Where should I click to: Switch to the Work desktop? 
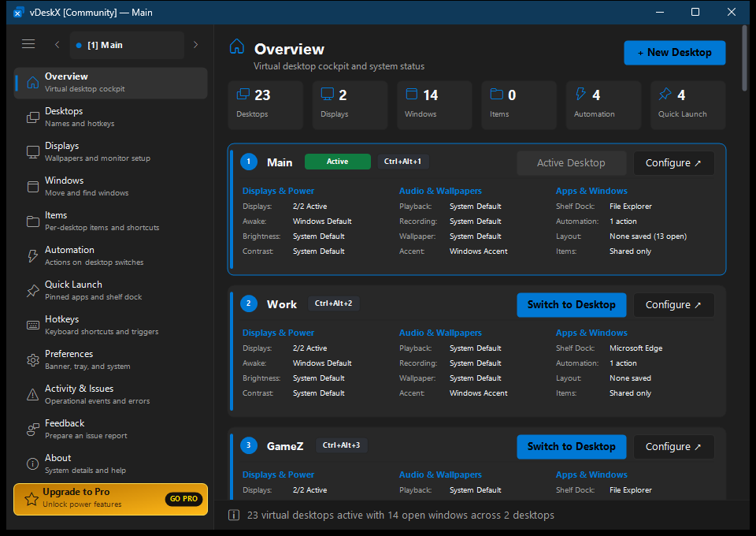tap(572, 305)
